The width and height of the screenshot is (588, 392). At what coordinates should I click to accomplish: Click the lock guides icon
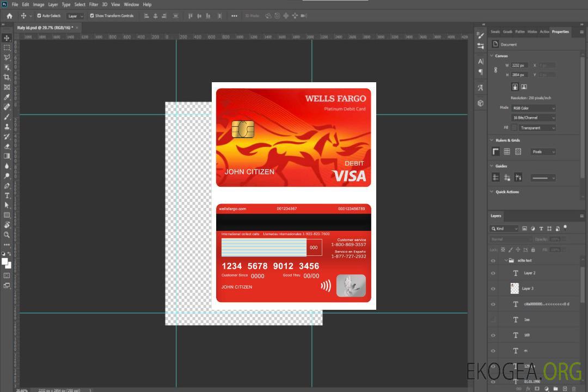click(x=507, y=177)
